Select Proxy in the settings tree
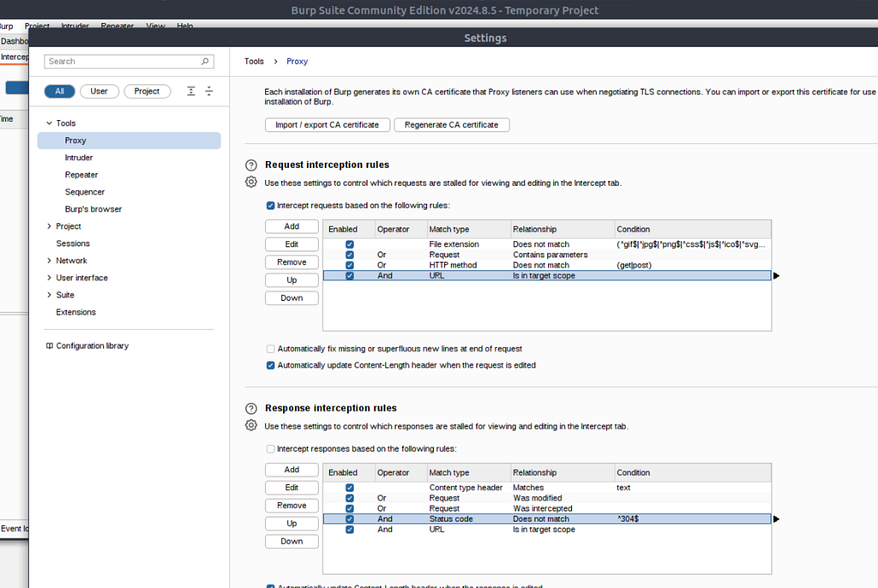The height and width of the screenshot is (588, 878). click(x=129, y=141)
